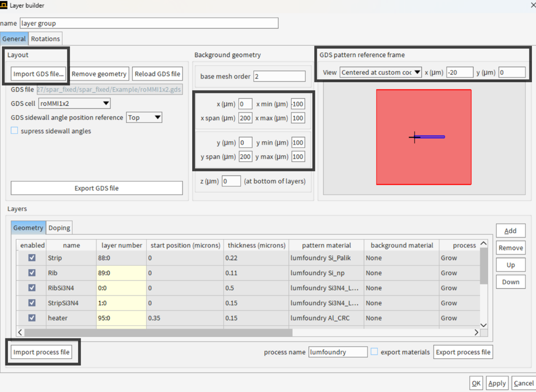Uncheck the heater layer enabled box
536x392 pixels.
32,318
